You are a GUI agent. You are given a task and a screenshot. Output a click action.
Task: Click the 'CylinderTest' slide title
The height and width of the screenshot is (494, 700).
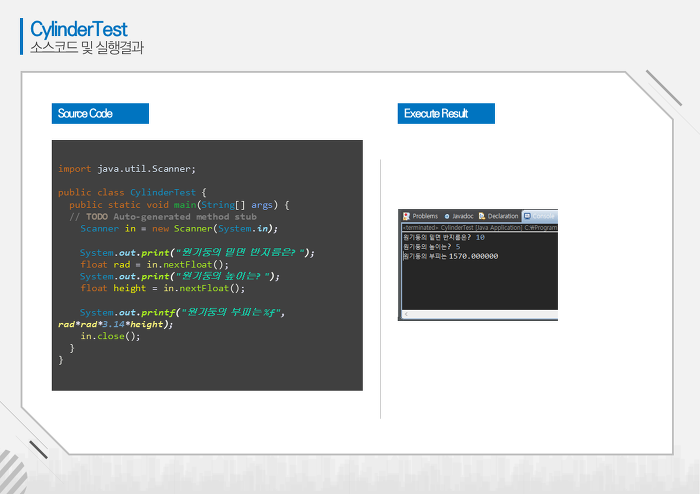pos(79,29)
